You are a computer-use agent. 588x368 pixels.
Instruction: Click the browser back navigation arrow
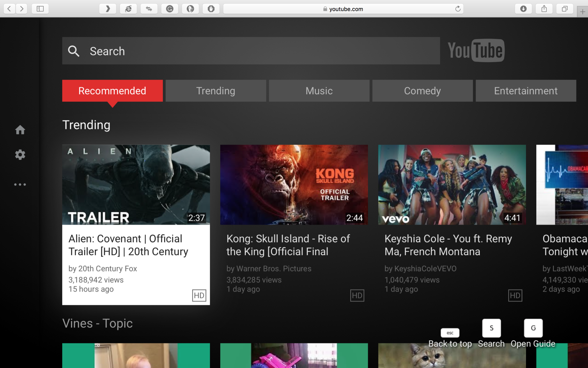click(x=9, y=9)
